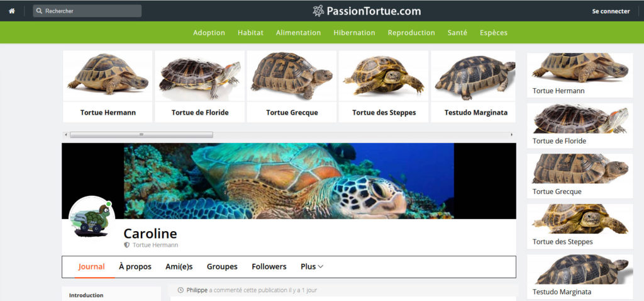644x301 pixels.
Task: Open Philippe's profile link
Action: tap(197, 290)
